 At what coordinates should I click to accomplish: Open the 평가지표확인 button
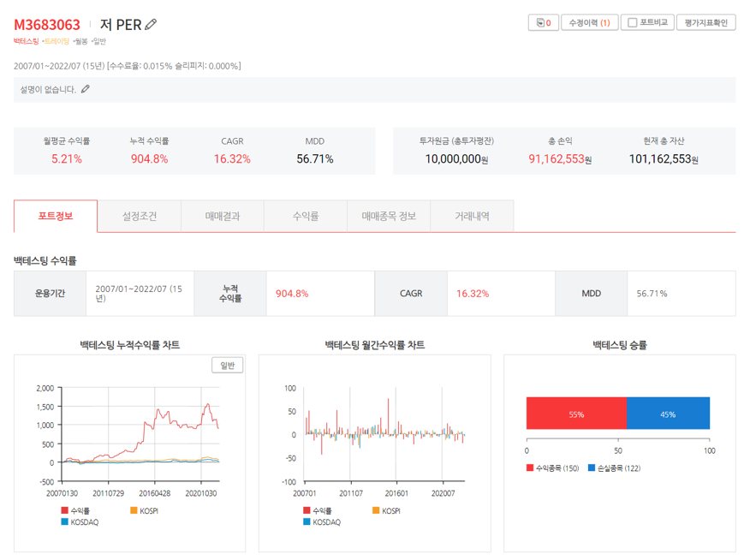(705, 23)
